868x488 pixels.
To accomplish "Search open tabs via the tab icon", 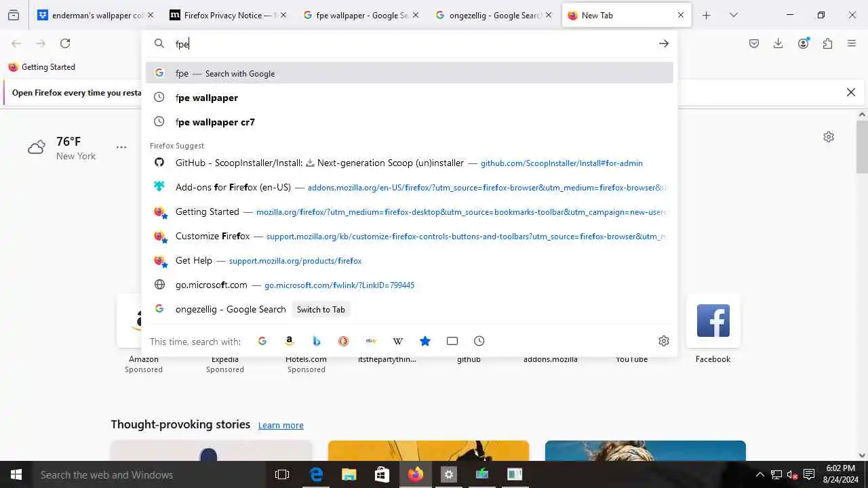I will [x=452, y=341].
